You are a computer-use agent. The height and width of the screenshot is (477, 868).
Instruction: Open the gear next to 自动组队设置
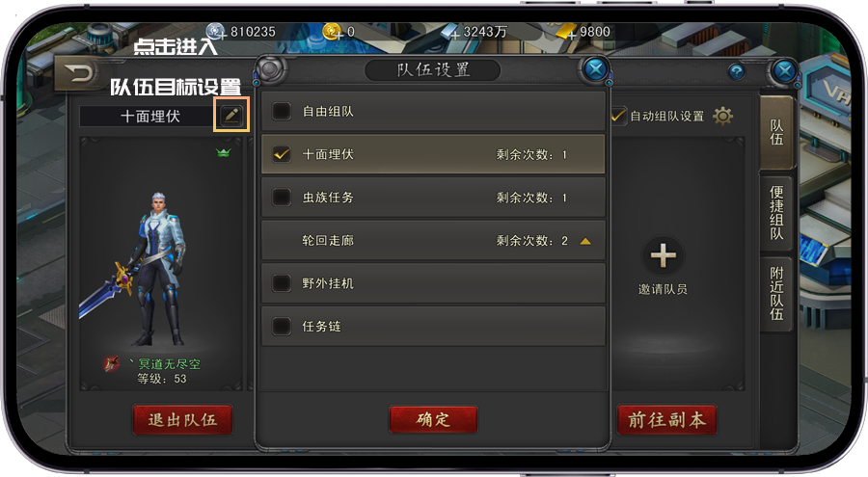pyautogui.click(x=722, y=117)
